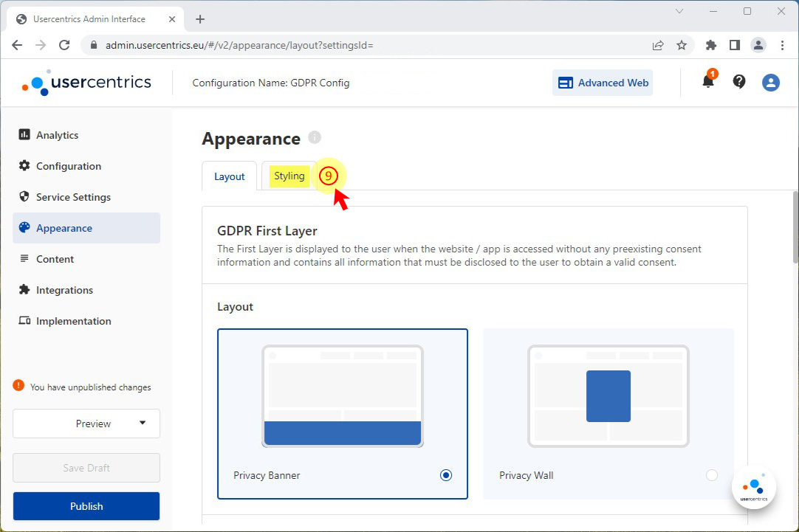Click the Publish button
Image resolution: width=799 pixels, height=532 pixels.
86,506
